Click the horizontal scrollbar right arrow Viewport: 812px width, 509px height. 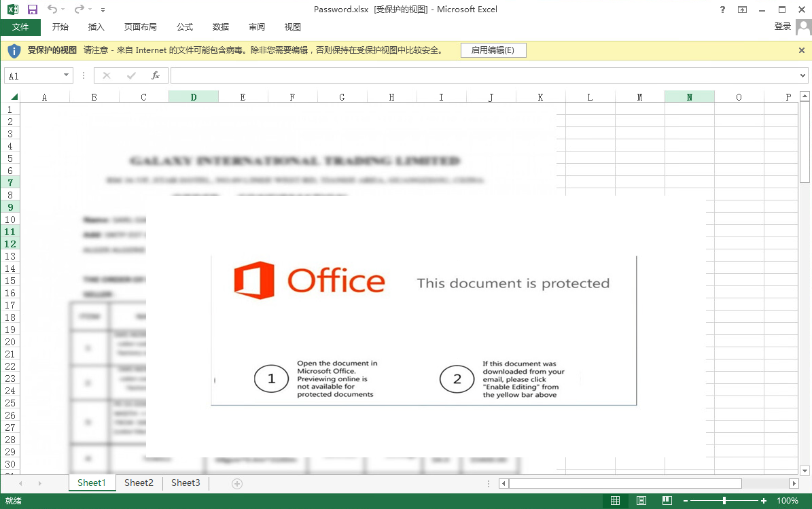click(794, 484)
